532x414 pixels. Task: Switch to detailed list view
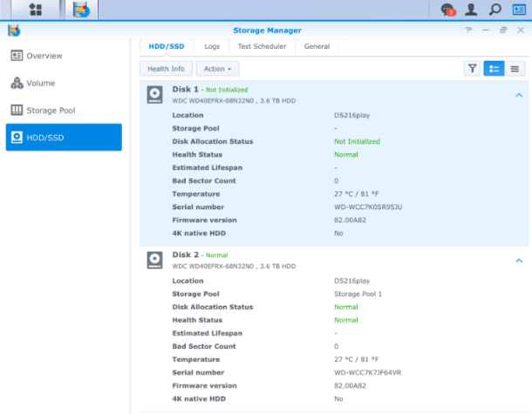[494, 68]
